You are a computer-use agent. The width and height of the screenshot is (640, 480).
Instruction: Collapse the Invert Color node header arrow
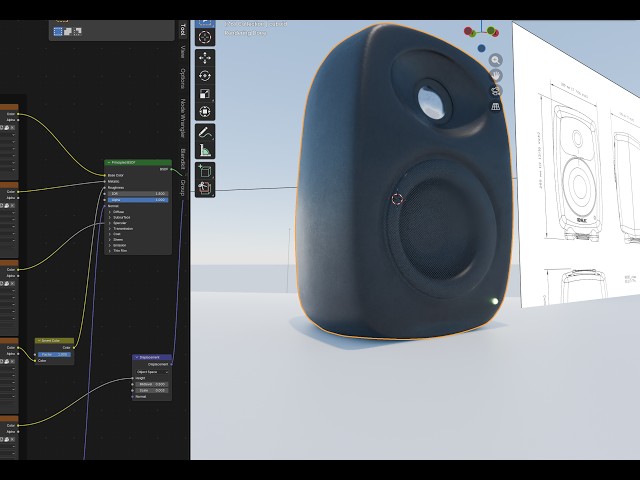39,340
